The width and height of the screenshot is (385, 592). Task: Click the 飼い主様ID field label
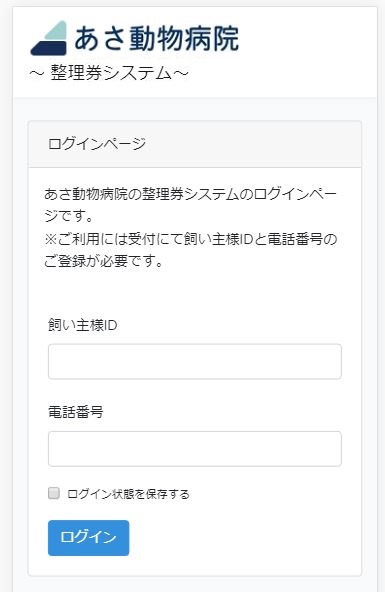pyautogui.click(x=83, y=325)
